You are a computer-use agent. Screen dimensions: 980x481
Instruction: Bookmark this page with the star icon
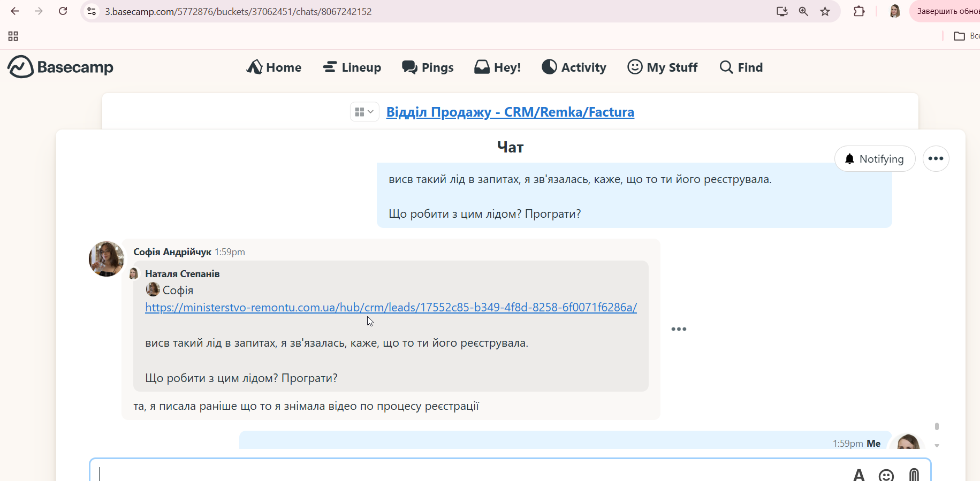pos(825,11)
